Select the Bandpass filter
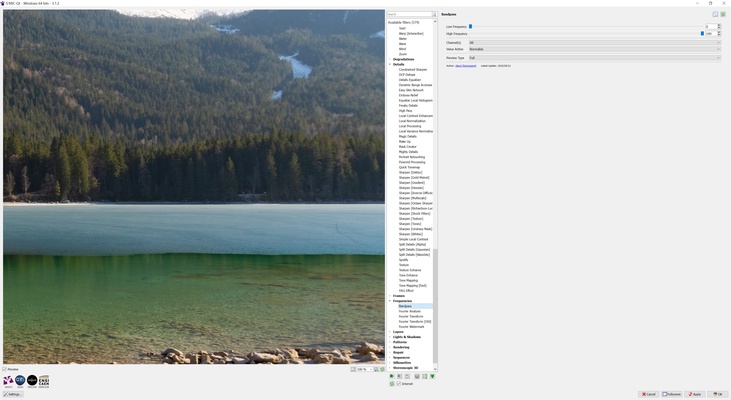The image size is (731, 400). click(405, 306)
